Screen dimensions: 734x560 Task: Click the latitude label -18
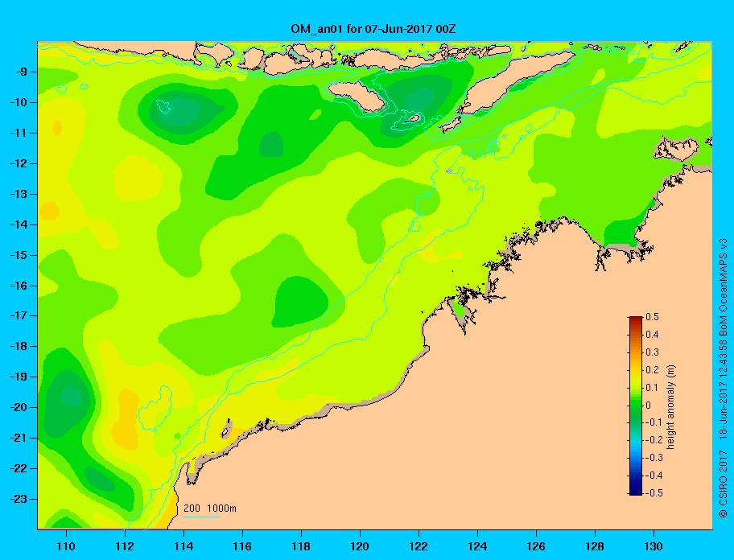pyautogui.click(x=18, y=347)
